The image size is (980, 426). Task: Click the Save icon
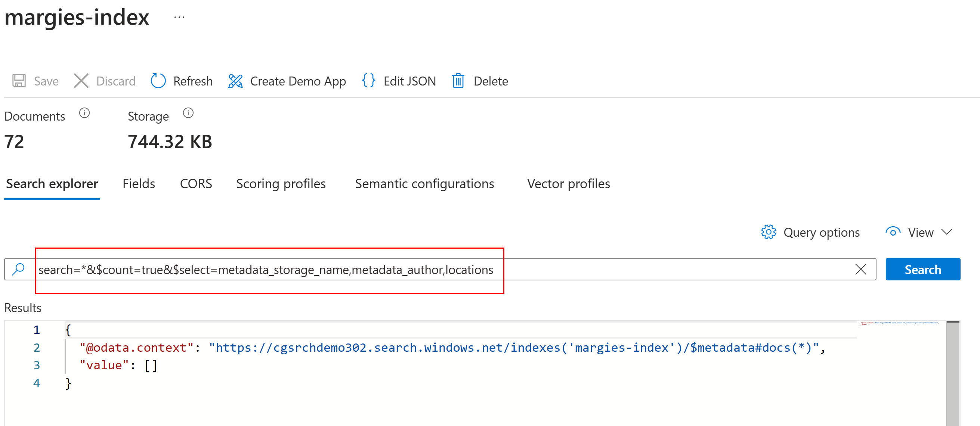pos(19,81)
